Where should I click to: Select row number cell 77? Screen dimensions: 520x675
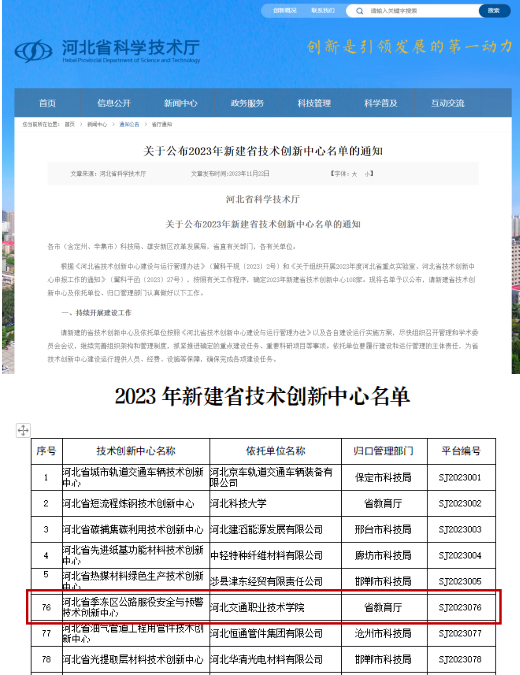(x=46, y=633)
